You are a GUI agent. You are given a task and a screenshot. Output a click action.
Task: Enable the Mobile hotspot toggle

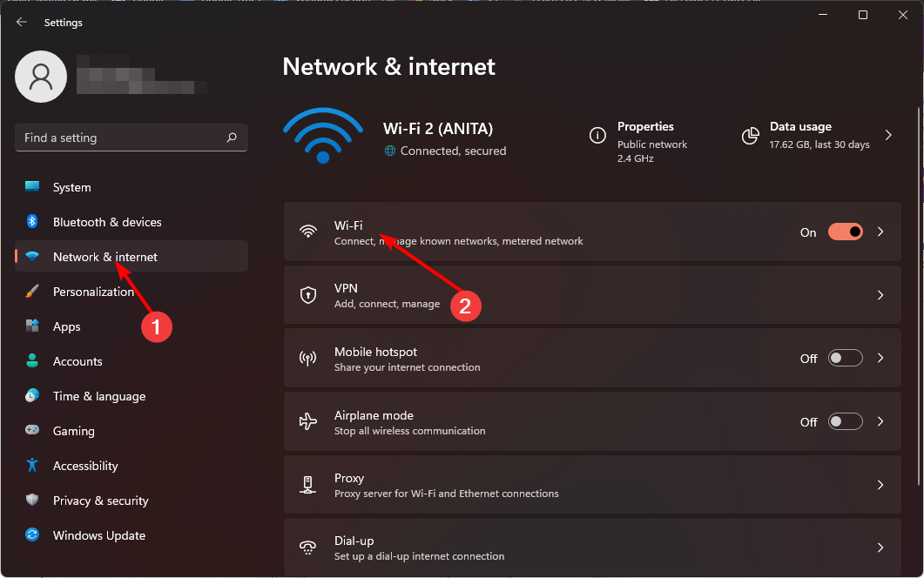[x=845, y=358]
